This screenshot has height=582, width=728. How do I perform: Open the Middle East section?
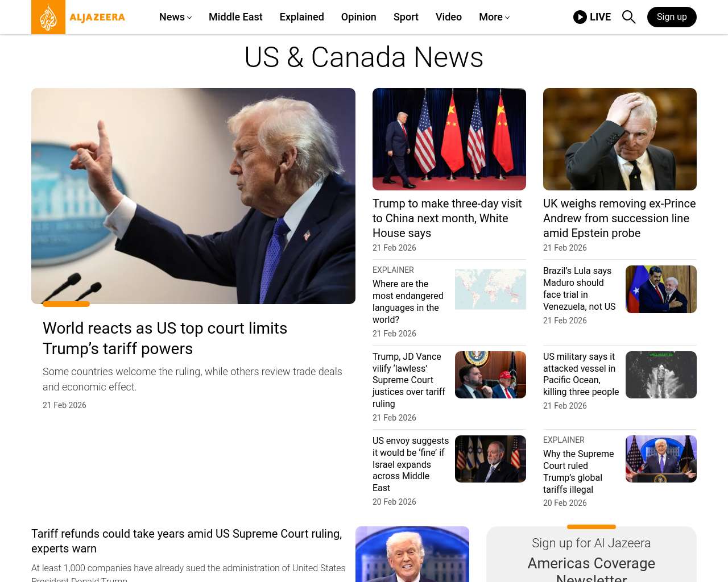click(235, 17)
